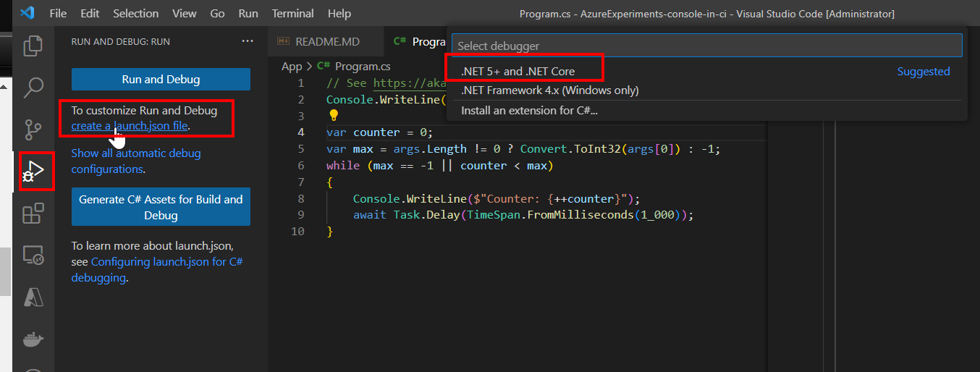Click the 'var counter = 0;' code line
The width and height of the screenshot is (980, 372).
[x=379, y=132]
